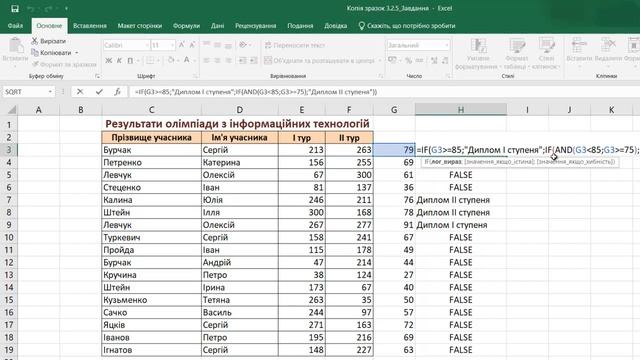Switch to the Рецензування tab
The width and height of the screenshot is (640, 360).
(256, 26)
